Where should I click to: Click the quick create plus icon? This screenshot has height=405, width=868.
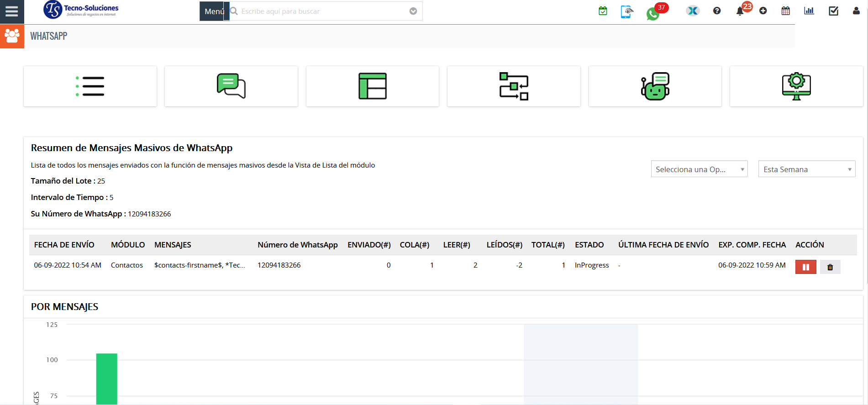click(x=763, y=11)
